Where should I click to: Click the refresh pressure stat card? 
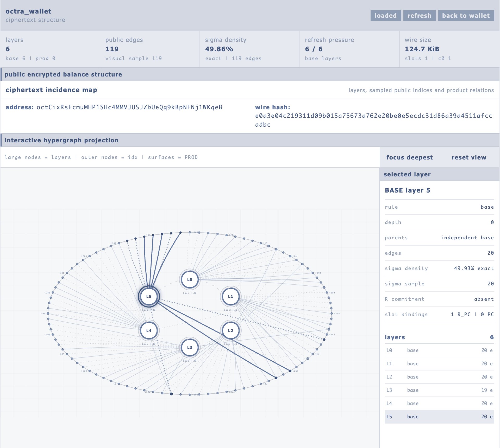[x=349, y=49]
